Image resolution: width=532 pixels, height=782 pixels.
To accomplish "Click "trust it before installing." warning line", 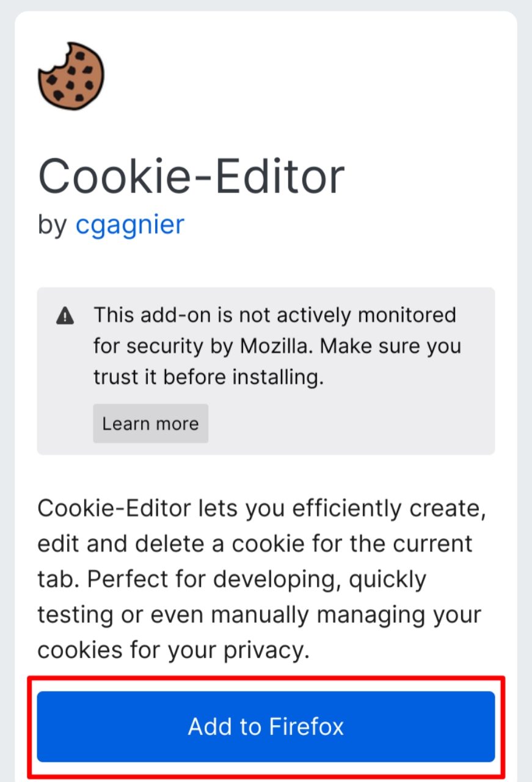I will click(208, 378).
